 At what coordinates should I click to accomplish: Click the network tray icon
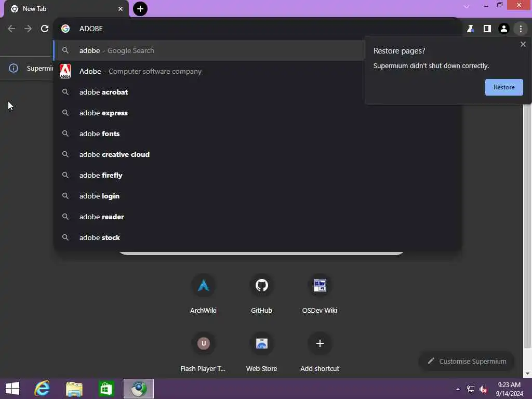coord(471,389)
